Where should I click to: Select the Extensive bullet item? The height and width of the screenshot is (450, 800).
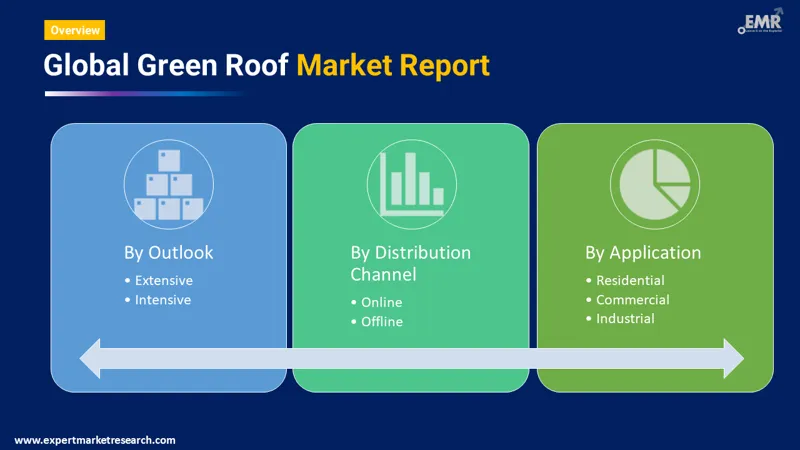(x=163, y=281)
